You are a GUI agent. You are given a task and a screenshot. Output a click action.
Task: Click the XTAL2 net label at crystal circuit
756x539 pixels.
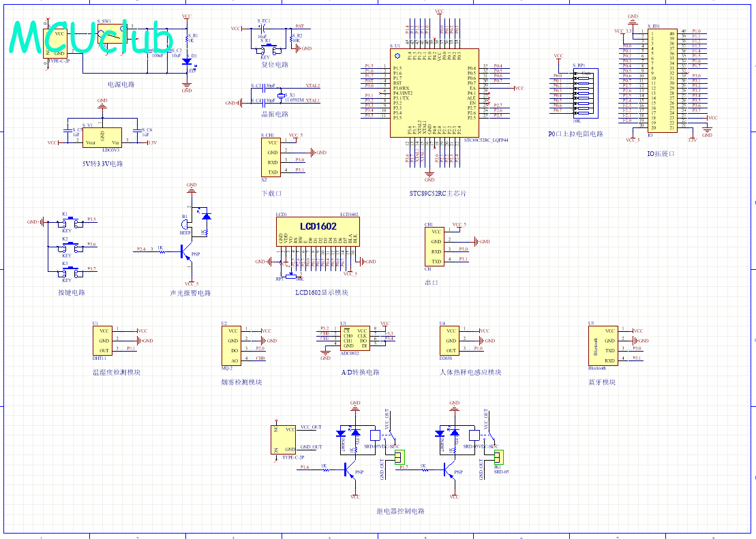[312, 86]
